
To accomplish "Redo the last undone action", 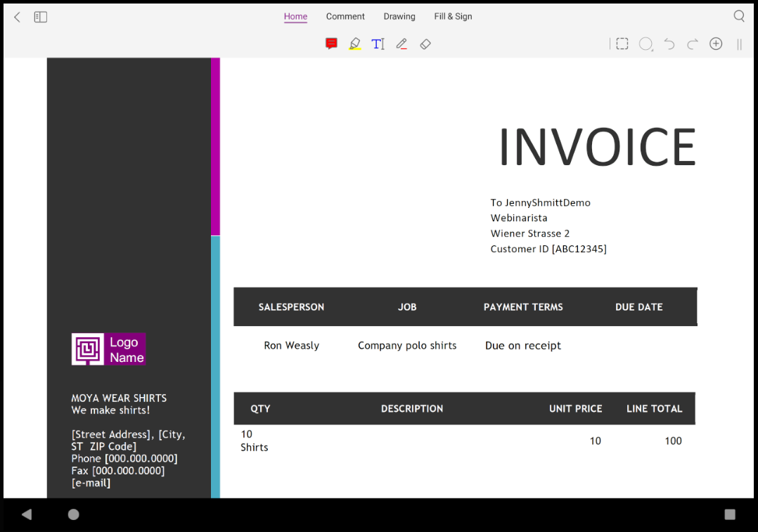I will click(x=693, y=44).
